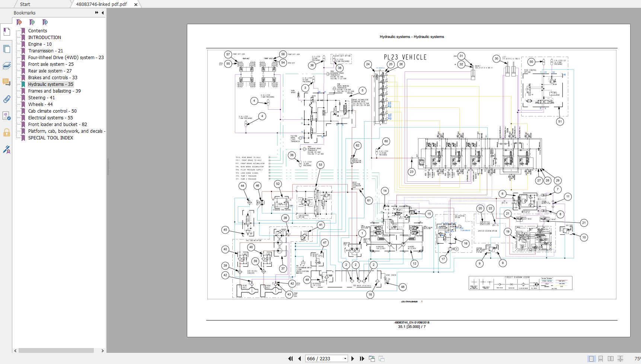Toggle facing pages view mode
This screenshot has height=364, width=641.
click(x=610, y=359)
